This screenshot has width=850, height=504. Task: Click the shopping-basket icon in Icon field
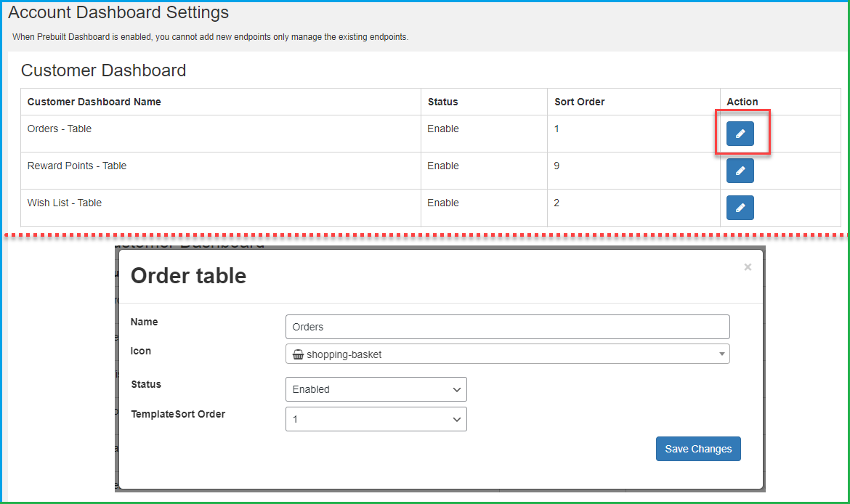pyautogui.click(x=298, y=354)
